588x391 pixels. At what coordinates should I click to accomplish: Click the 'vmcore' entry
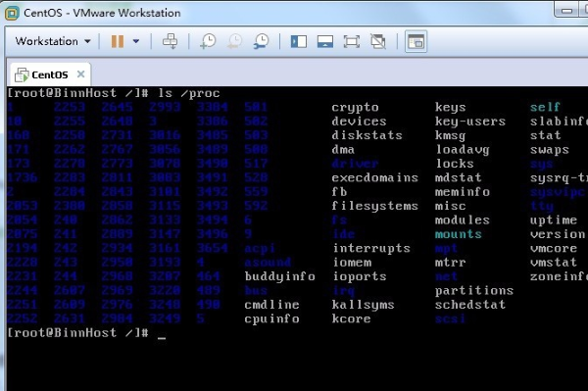(554, 248)
